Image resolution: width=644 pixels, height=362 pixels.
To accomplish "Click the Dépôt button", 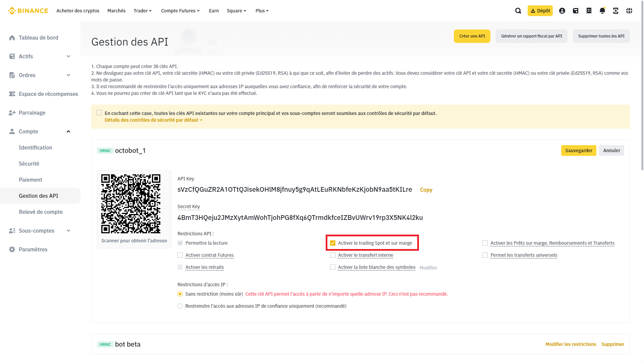I will (x=540, y=11).
